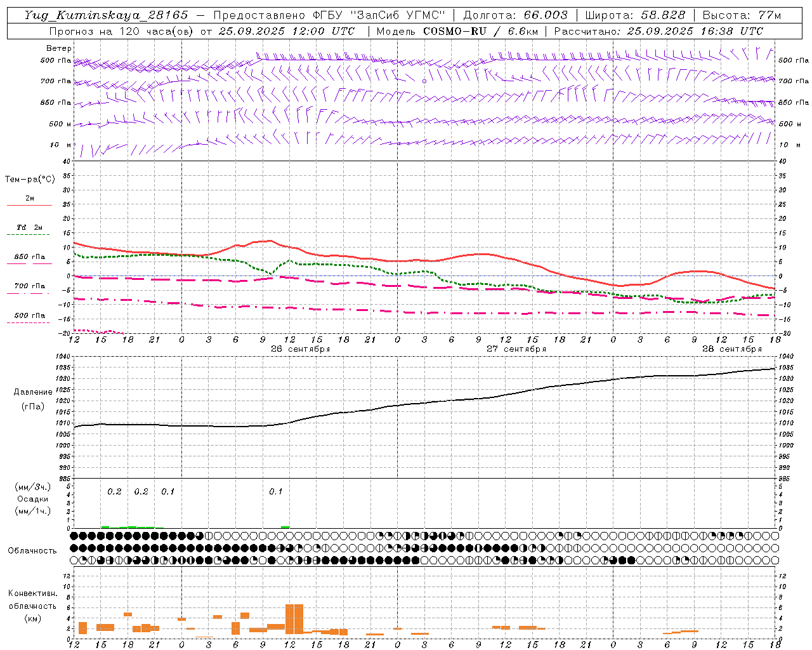Click the 'Предоставлено ФГБУ ЗапСиб УГМС' text

[x=329, y=15]
